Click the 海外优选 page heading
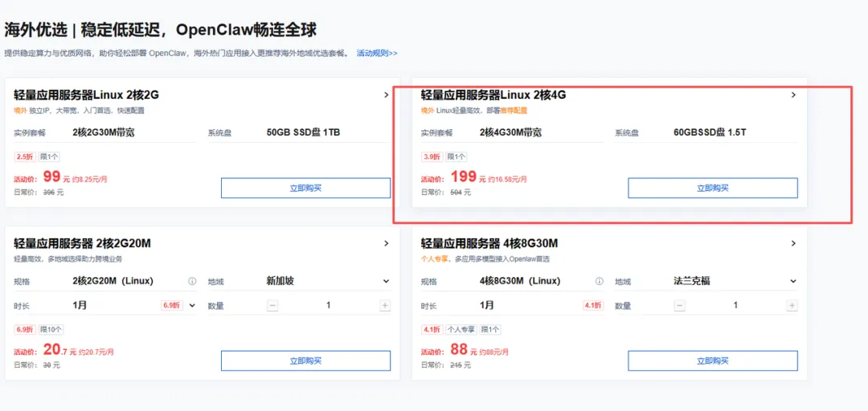Screen dimensions: 868x411 click(x=161, y=30)
